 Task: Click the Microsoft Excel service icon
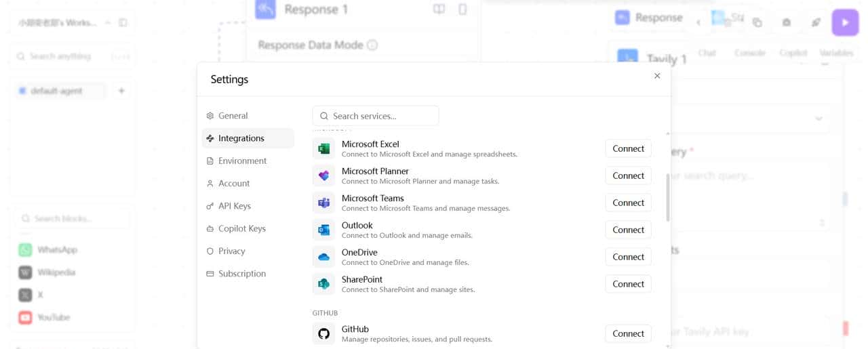323,148
